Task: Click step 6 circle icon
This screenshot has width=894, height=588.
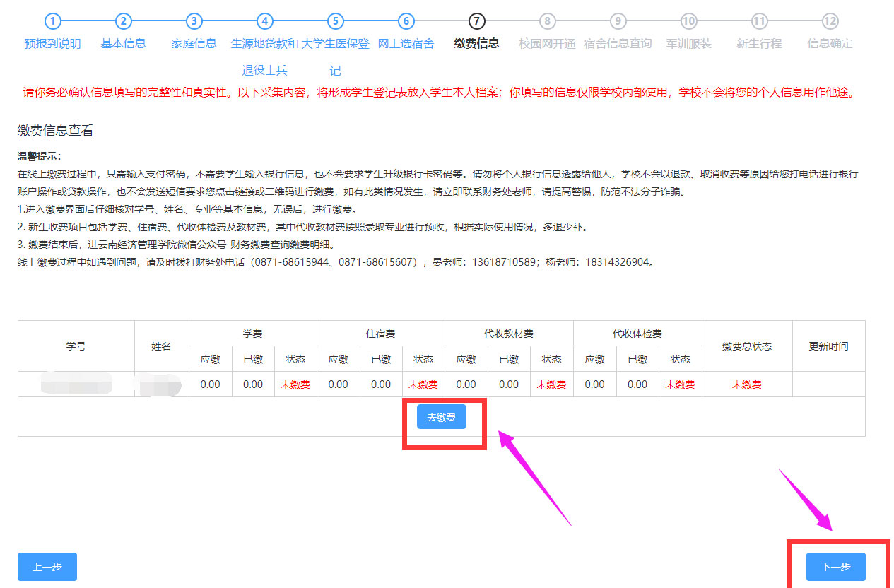Action: click(x=406, y=21)
